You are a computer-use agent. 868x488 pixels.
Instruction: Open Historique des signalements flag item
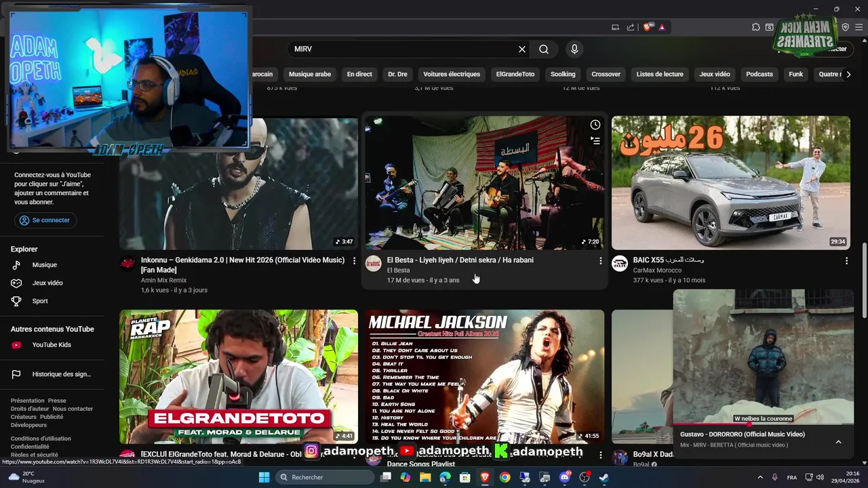pyautogui.click(x=52, y=374)
